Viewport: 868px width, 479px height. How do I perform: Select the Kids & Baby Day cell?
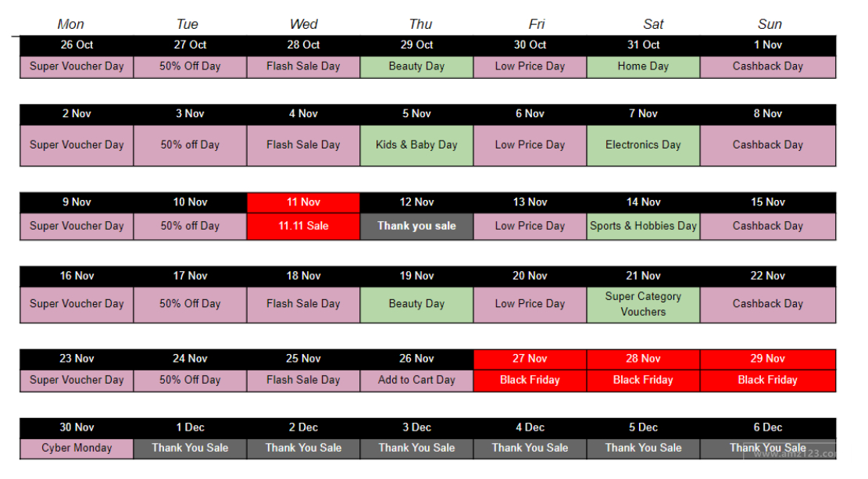416,145
